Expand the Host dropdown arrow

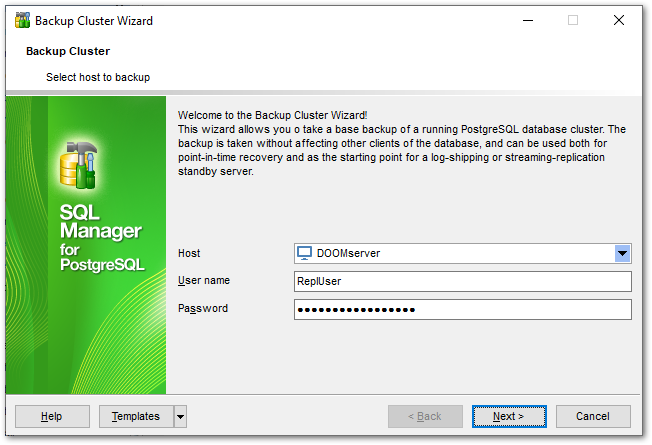622,253
